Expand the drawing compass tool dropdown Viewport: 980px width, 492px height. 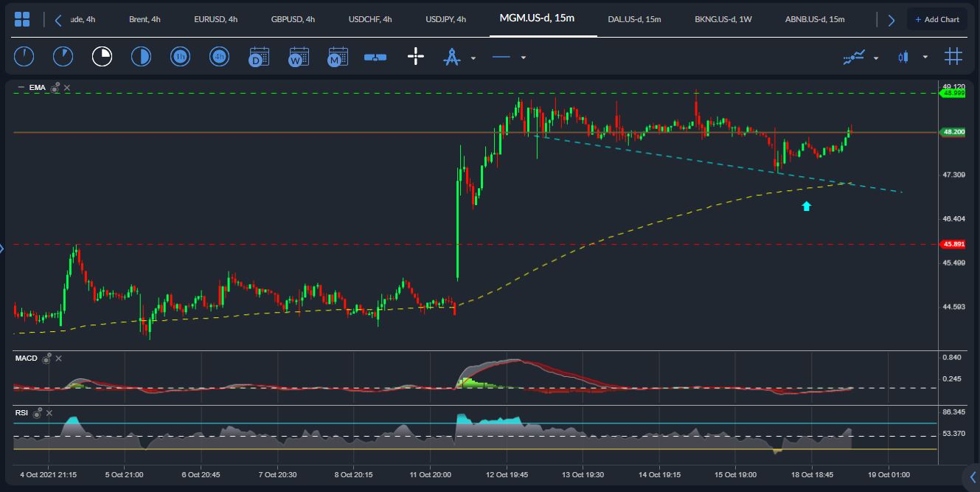coord(473,58)
